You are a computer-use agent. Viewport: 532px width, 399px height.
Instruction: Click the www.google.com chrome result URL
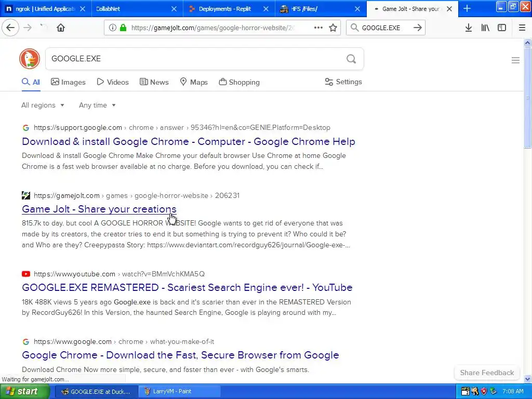coord(124,341)
